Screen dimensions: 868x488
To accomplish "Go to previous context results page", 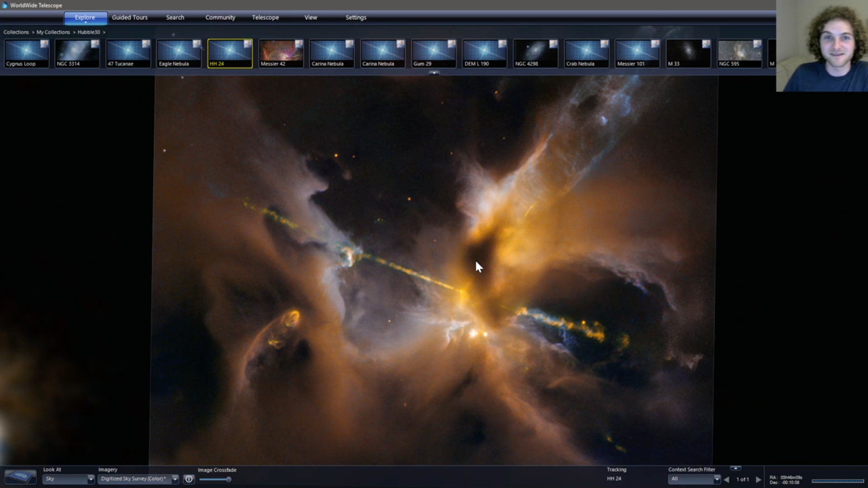I will coord(726,479).
